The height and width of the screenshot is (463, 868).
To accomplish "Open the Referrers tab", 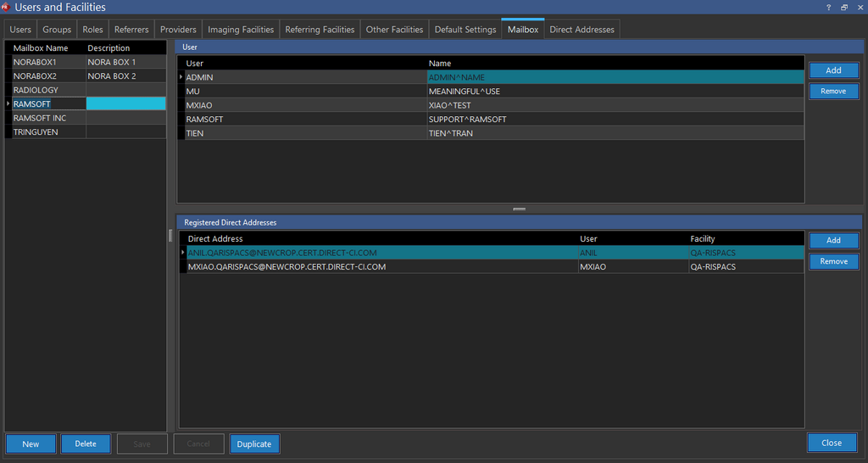I will 131,30.
